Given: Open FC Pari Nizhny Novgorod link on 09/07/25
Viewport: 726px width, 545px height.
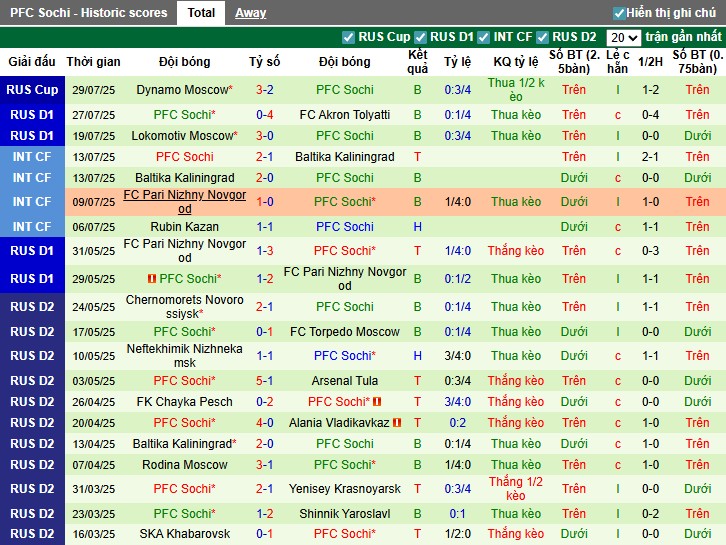Looking at the screenshot, I should tap(185, 202).
